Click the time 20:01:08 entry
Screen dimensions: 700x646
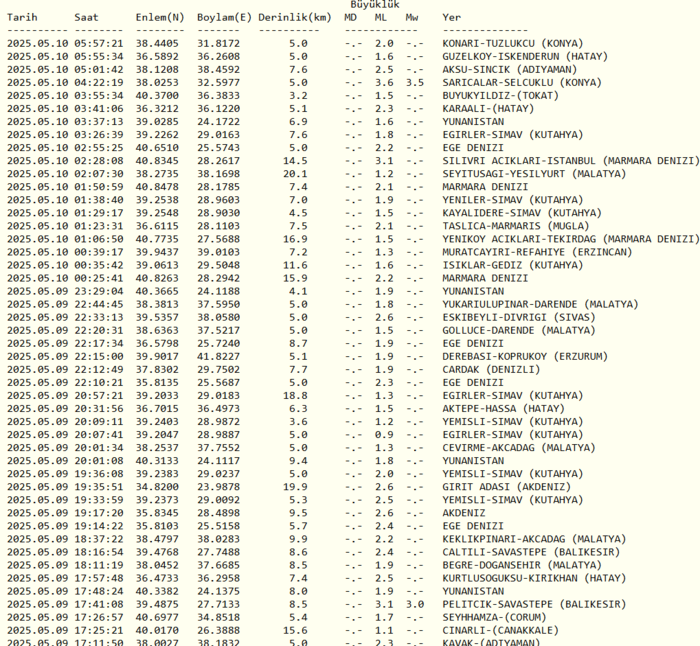(99, 461)
